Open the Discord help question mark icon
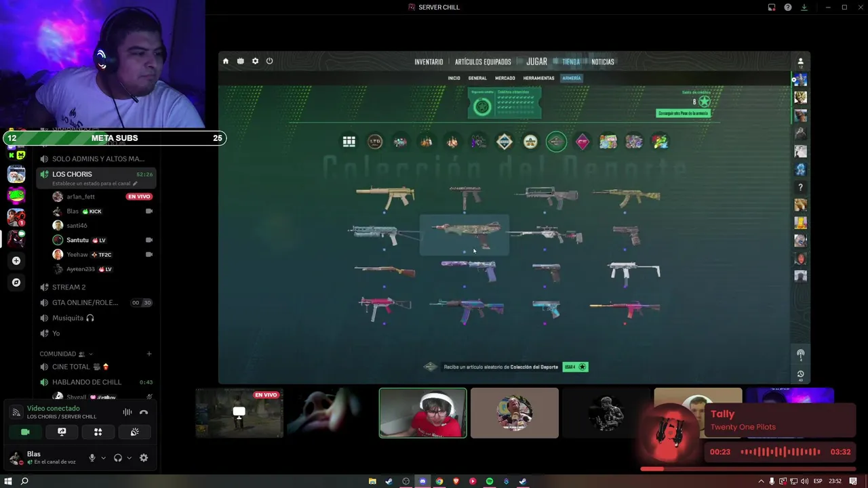The width and height of the screenshot is (868, 488). [x=788, y=7]
